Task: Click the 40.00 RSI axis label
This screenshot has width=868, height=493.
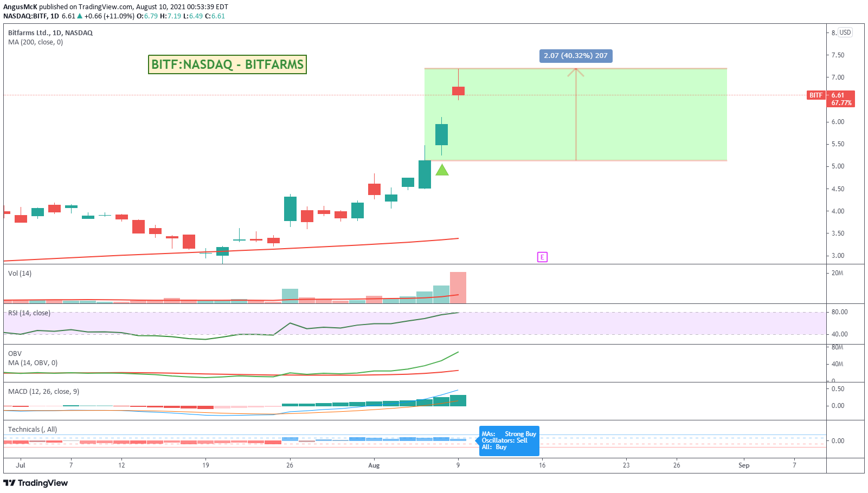Action: coord(839,334)
